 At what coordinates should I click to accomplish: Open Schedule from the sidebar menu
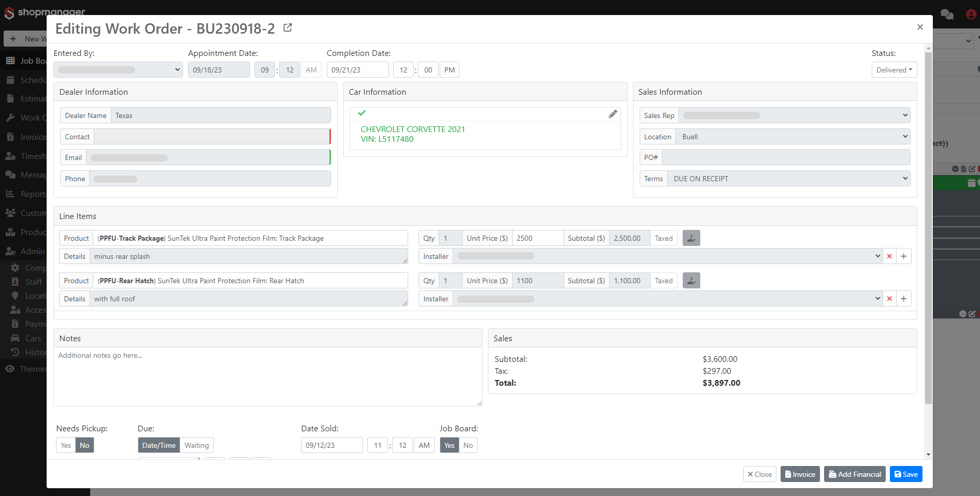[x=11, y=80]
